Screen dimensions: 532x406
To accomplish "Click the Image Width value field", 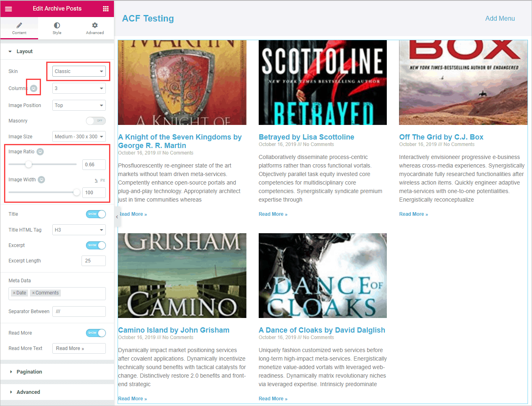I will [94, 193].
